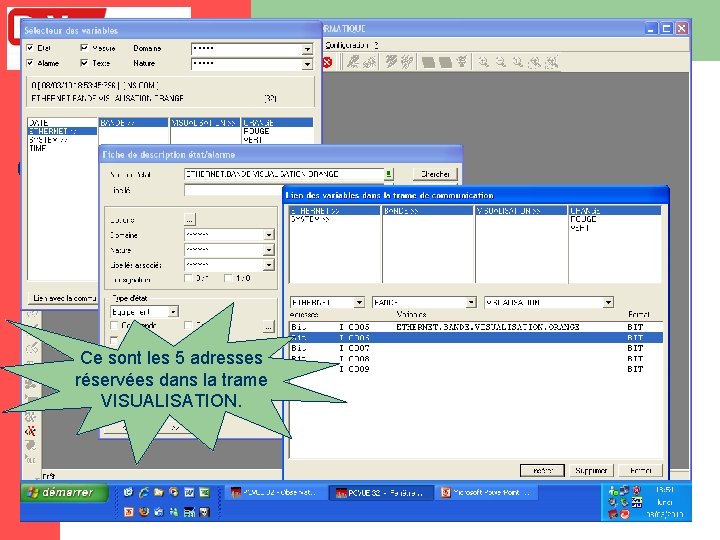Click the Libellé input field

(233, 190)
